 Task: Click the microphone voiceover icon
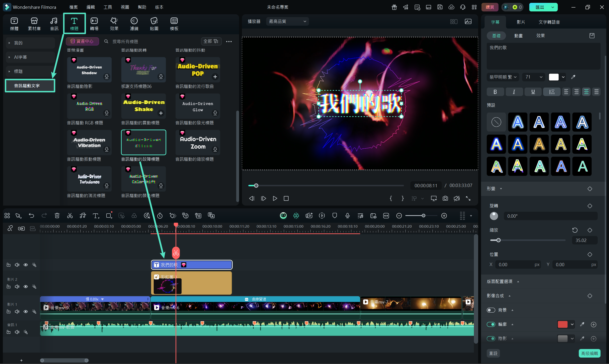348,216
